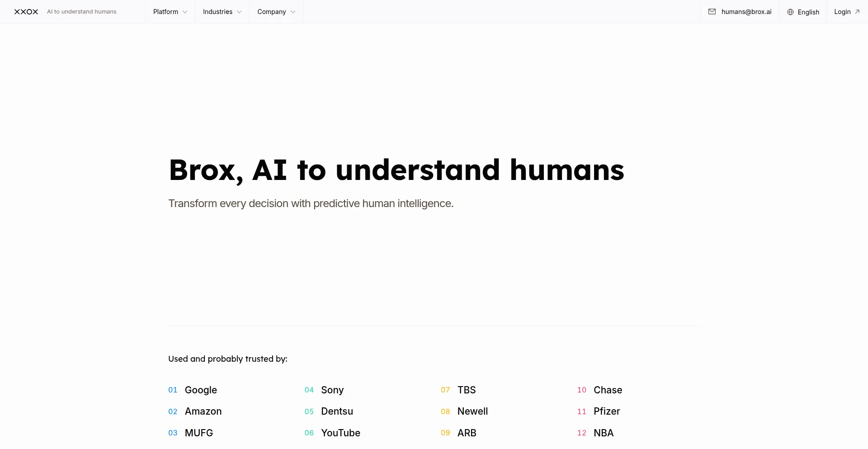The image size is (868, 449).
Task: Open the English language selector
Action: [803, 12]
